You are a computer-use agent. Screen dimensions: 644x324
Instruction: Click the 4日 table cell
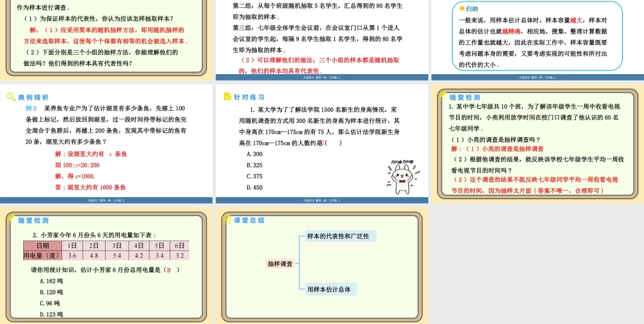139,245
